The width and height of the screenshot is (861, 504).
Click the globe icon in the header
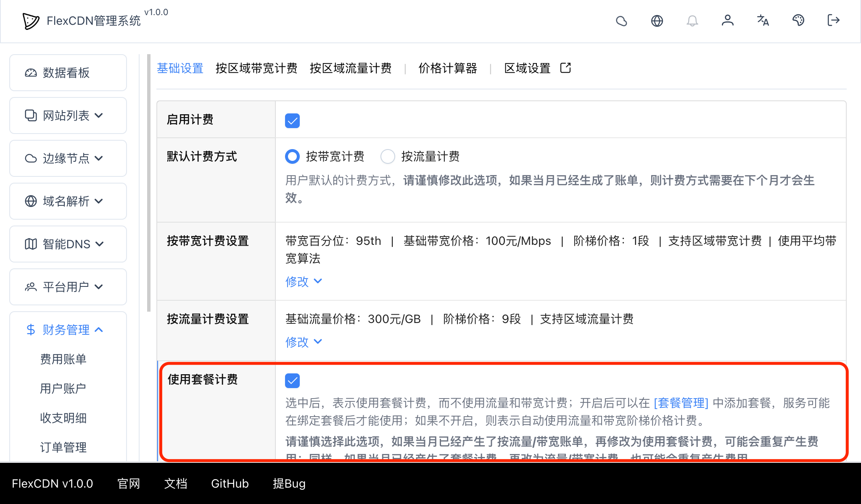pyautogui.click(x=657, y=21)
